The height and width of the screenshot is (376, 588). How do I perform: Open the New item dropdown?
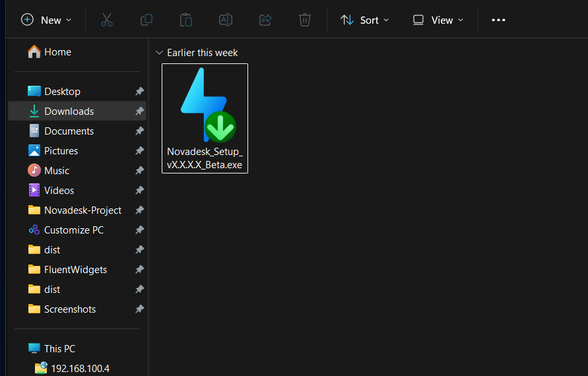46,20
